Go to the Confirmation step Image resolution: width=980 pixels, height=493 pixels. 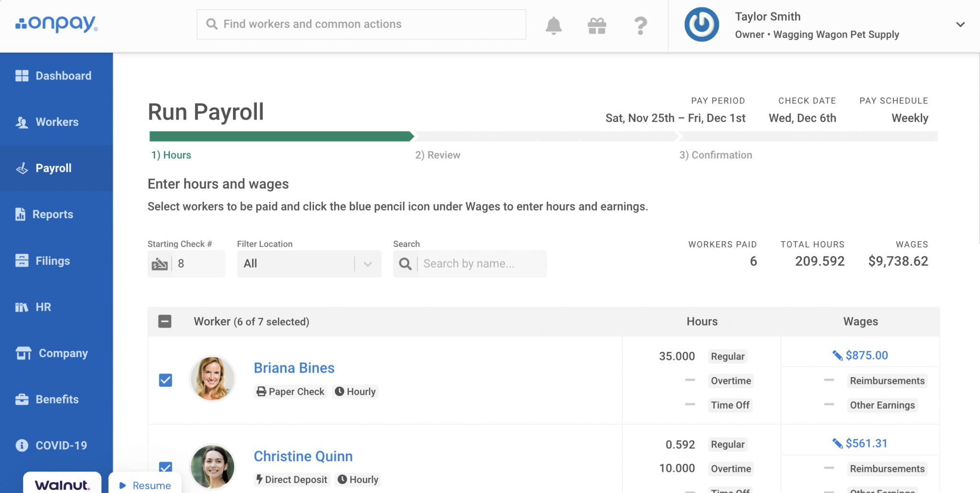715,155
